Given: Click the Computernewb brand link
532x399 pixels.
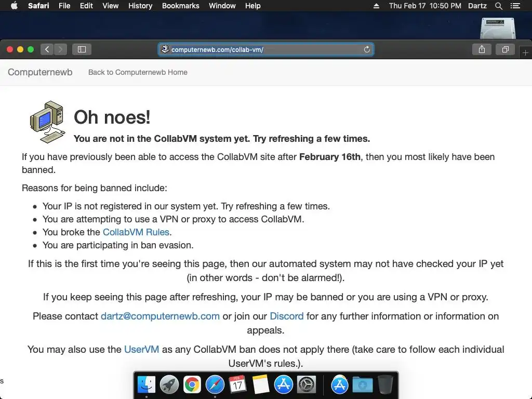Looking at the screenshot, I should pos(40,72).
